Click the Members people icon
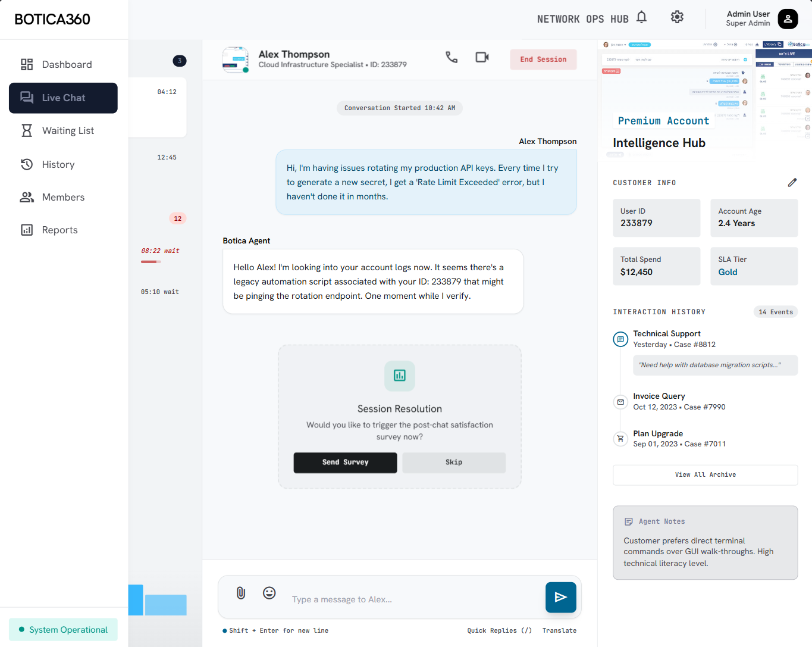This screenshot has width=812, height=647. [27, 197]
